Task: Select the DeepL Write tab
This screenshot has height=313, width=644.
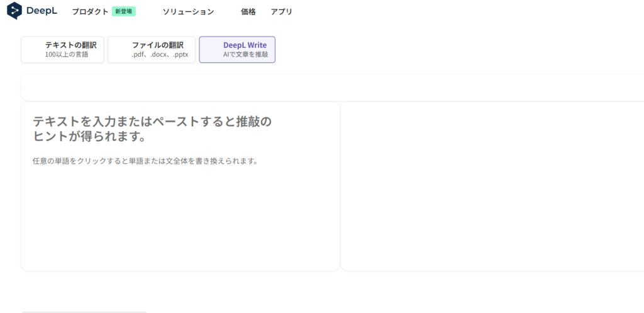Action: [x=237, y=50]
